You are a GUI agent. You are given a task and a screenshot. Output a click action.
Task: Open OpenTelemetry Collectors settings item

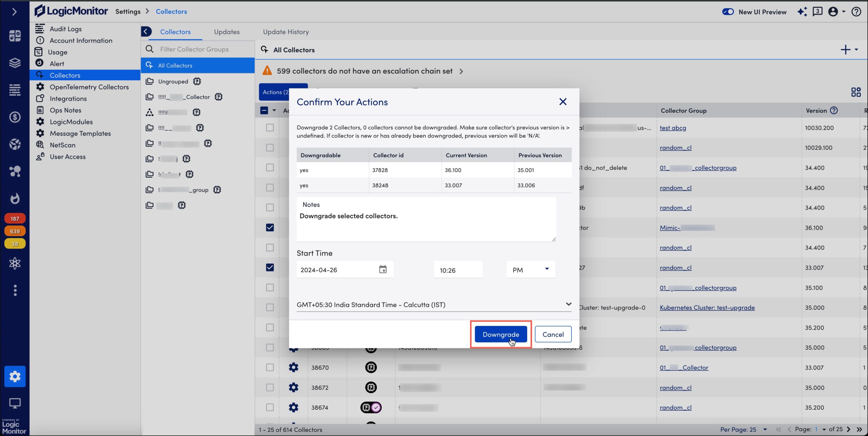(x=89, y=87)
